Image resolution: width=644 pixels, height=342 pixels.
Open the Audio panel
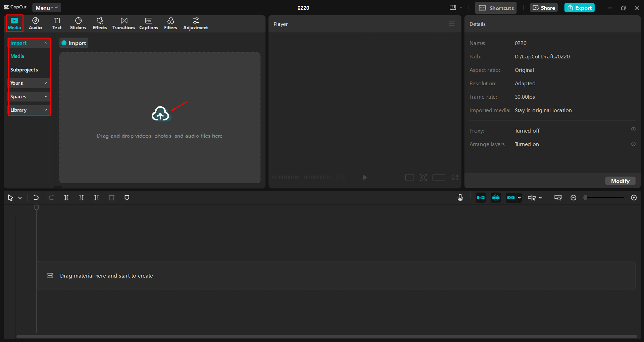point(35,23)
